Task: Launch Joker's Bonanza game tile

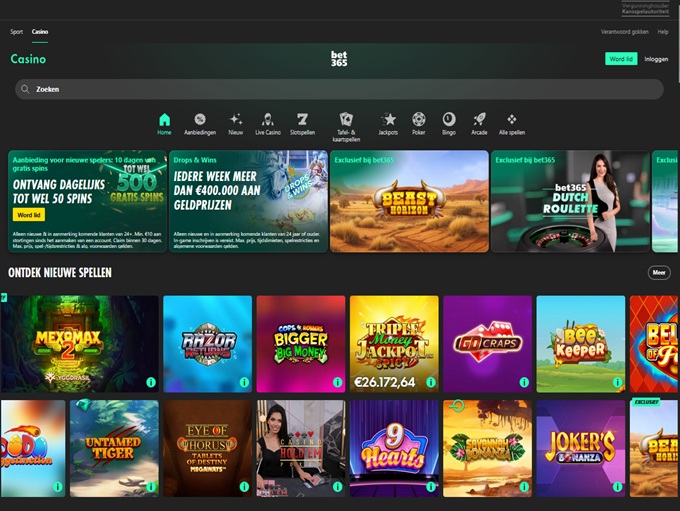Action: (x=580, y=449)
